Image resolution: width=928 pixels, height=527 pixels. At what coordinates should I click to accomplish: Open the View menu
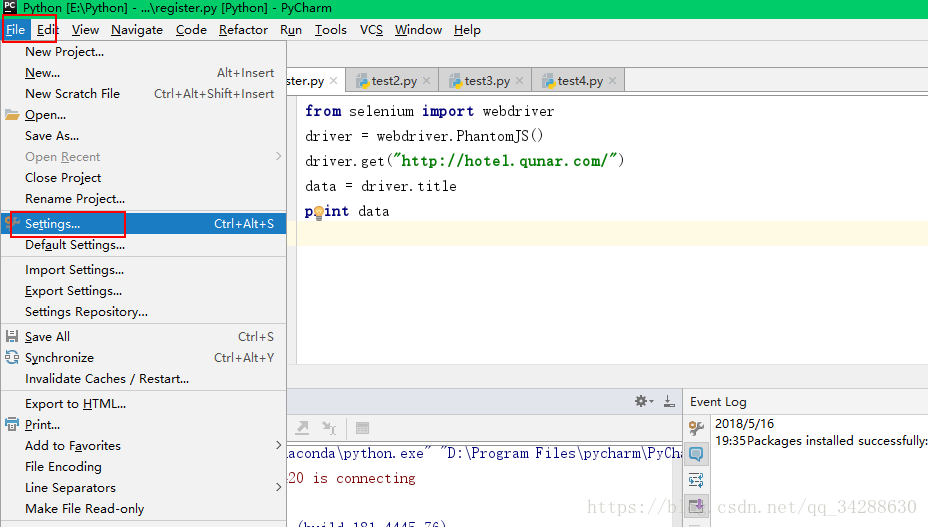pyautogui.click(x=85, y=30)
